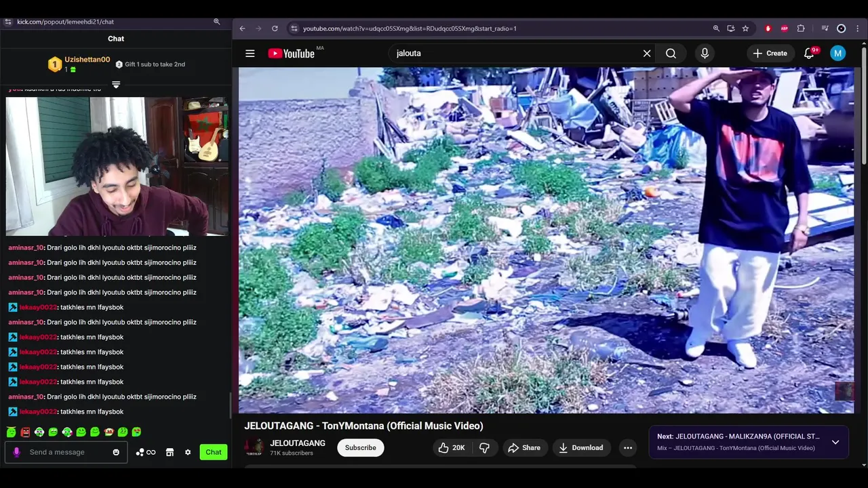Go back in the YouTube browser window
Image resolution: width=868 pixels, height=488 pixels.
click(x=243, y=28)
